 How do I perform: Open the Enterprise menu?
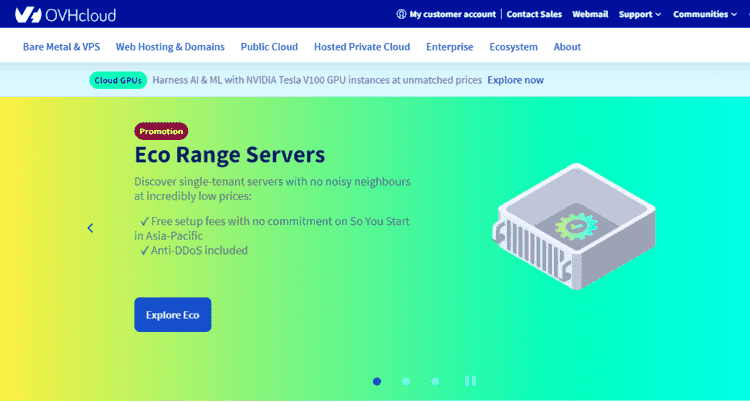click(x=450, y=47)
